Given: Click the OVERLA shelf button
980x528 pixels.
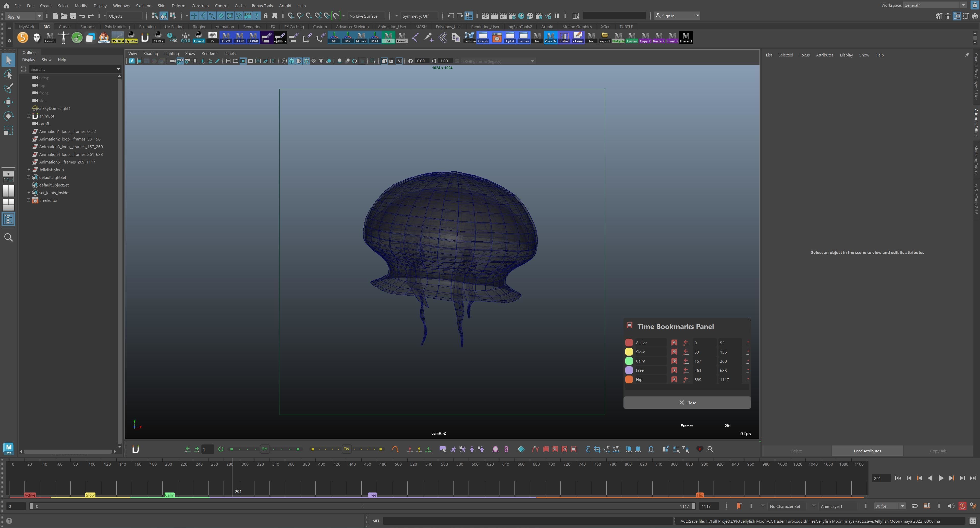Looking at the screenshot, I should (x=118, y=38).
